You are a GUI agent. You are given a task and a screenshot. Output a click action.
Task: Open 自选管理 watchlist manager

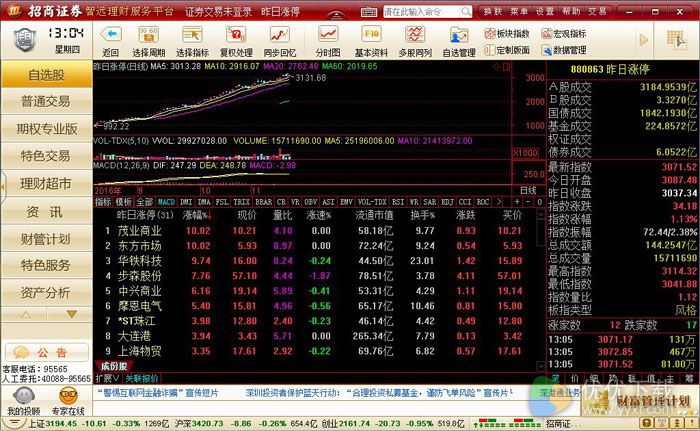459,41
